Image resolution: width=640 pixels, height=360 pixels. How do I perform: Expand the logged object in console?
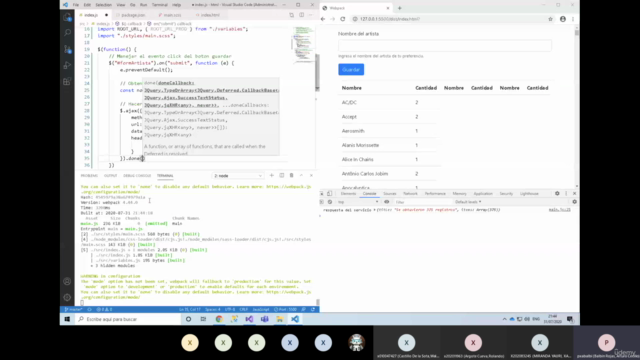point(375,210)
